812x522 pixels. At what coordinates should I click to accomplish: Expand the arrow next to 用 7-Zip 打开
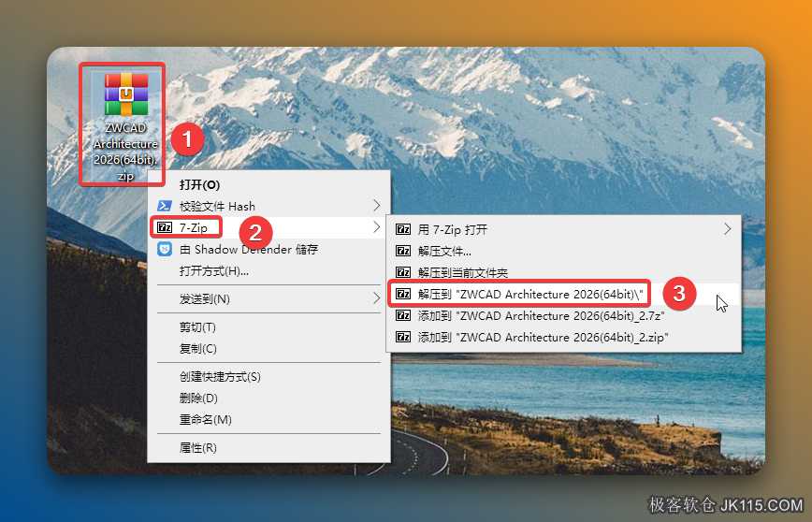click(x=728, y=229)
